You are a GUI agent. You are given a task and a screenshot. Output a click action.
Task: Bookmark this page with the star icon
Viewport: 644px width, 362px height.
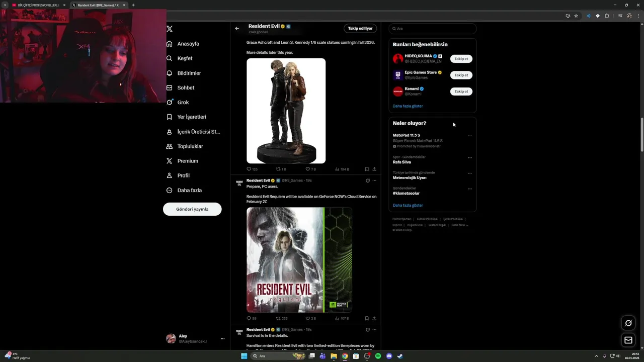[576, 16]
